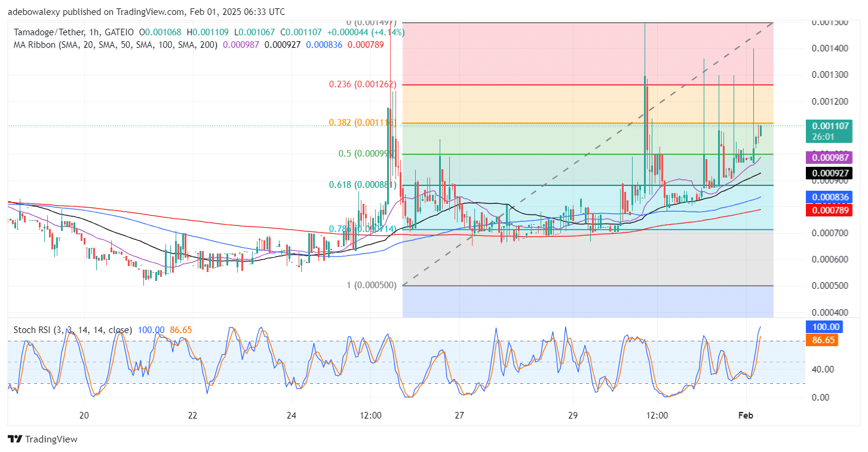
Task: Click the 27 date label on time axis
Action: click(x=459, y=415)
